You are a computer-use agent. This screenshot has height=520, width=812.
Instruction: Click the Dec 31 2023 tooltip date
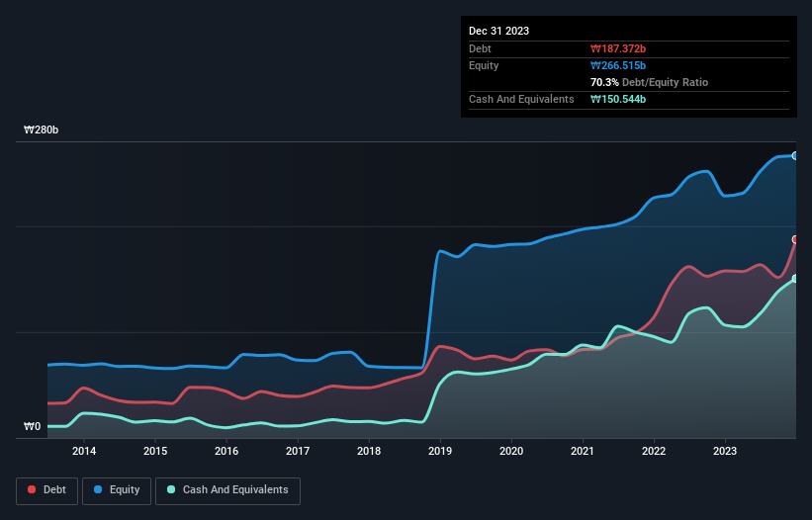coord(498,31)
